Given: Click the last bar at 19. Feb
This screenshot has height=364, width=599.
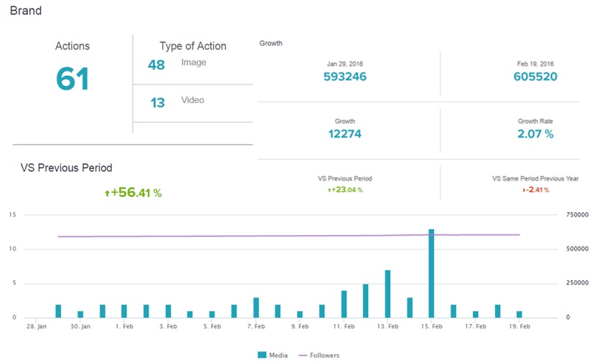Looking at the screenshot, I should pyautogui.click(x=519, y=315).
